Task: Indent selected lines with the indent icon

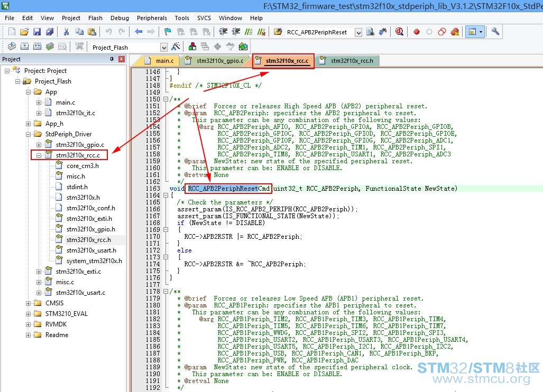Action: click(223, 32)
